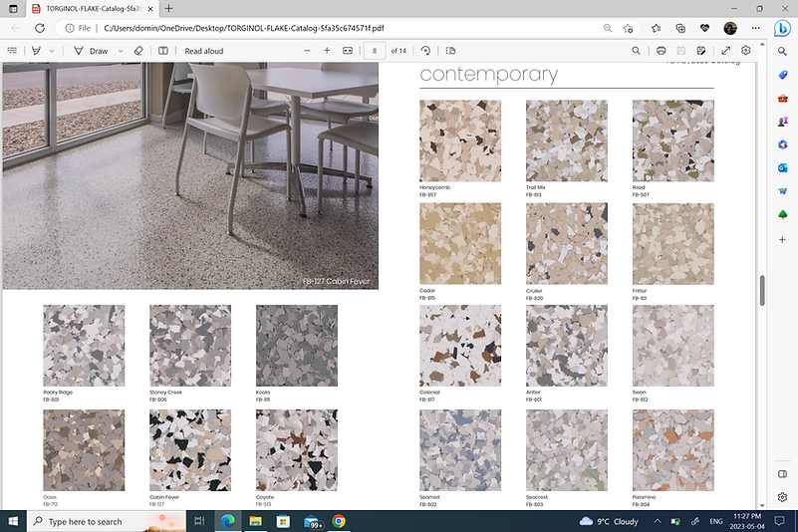Viewport: 798px width, 532px height.
Task: Open a new browser tab
Action: 168,9
